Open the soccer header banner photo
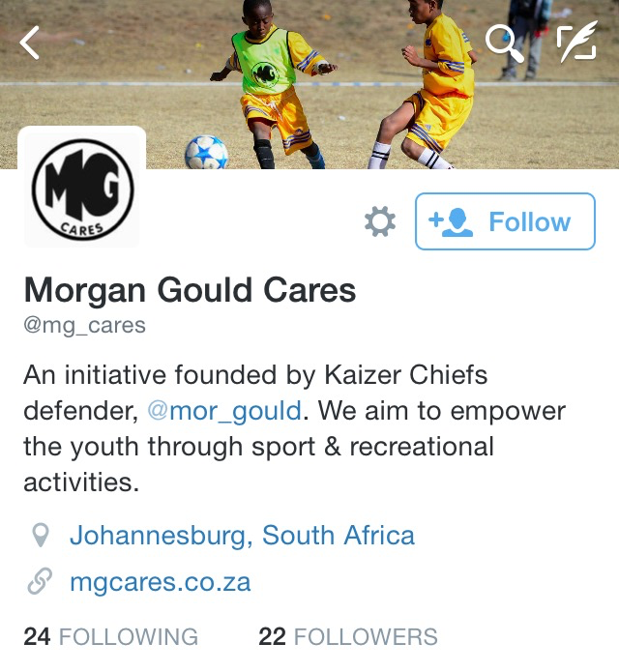The height and width of the screenshot is (672, 619). [x=309, y=84]
